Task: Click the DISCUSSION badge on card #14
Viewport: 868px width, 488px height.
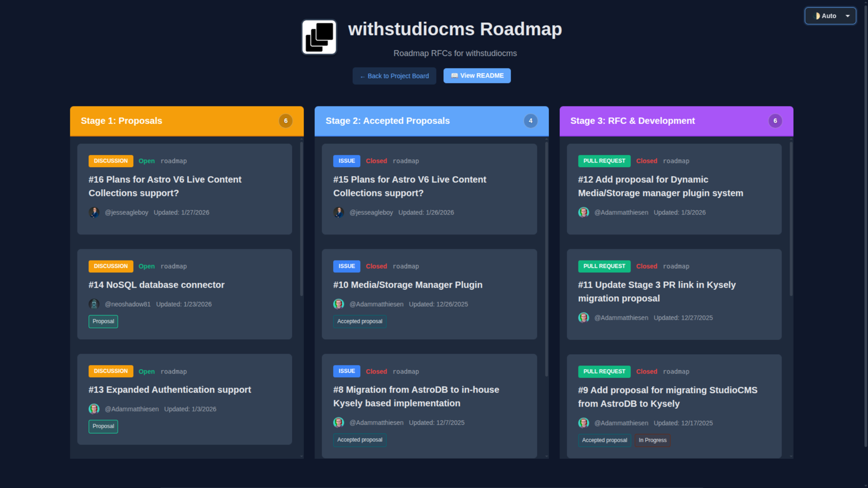Action: click(x=111, y=267)
